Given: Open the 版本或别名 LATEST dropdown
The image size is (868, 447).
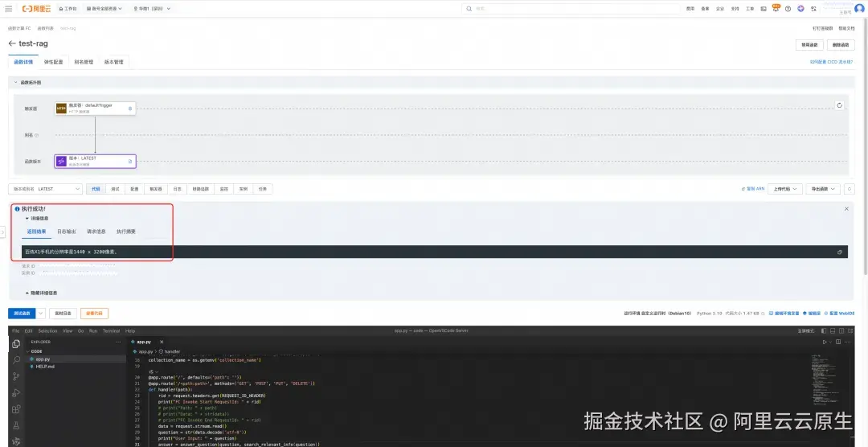Looking at the screenshot, I should [x=45, y=189].
